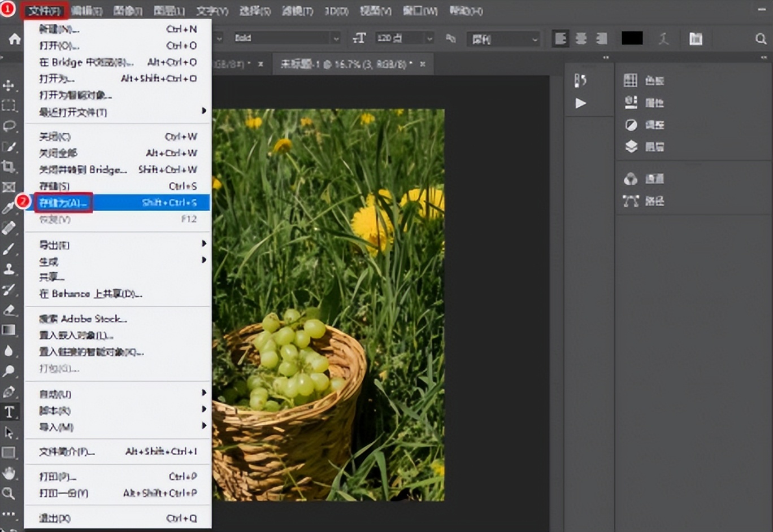Select the Move tool
Screen dimensions: 773x532
tap(9, 85)
